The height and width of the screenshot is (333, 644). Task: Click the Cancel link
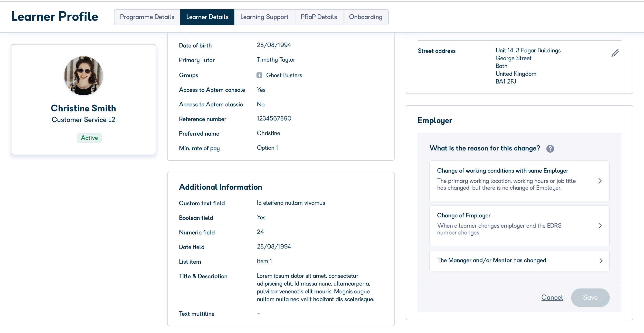point(552,297)
